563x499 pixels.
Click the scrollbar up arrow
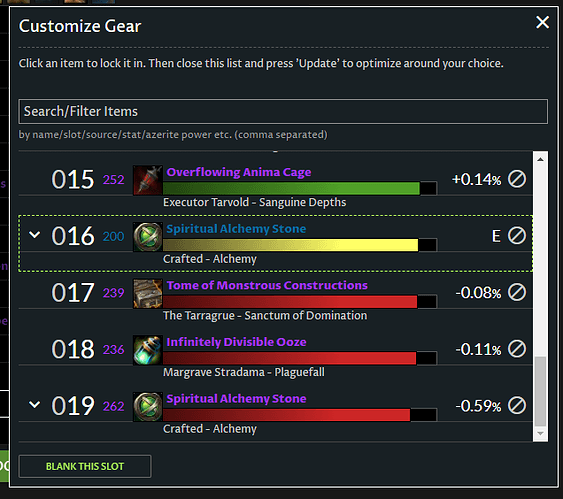click(x=540, y=159)
